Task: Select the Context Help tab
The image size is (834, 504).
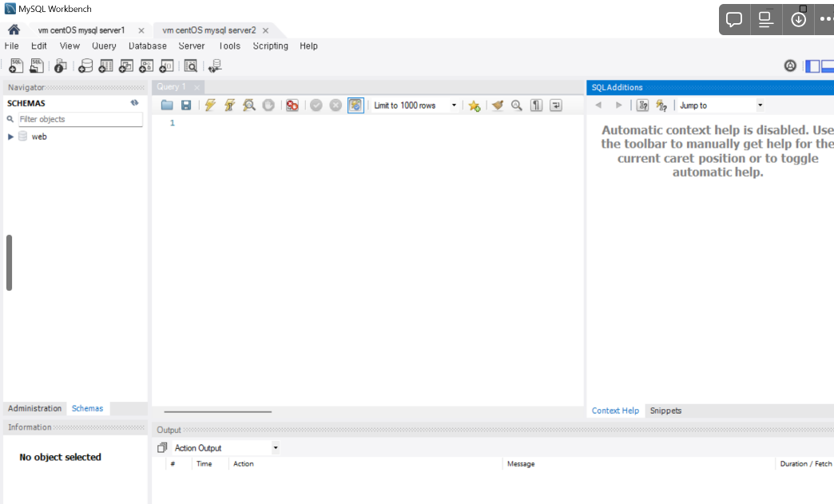Action: click(615, 411)
